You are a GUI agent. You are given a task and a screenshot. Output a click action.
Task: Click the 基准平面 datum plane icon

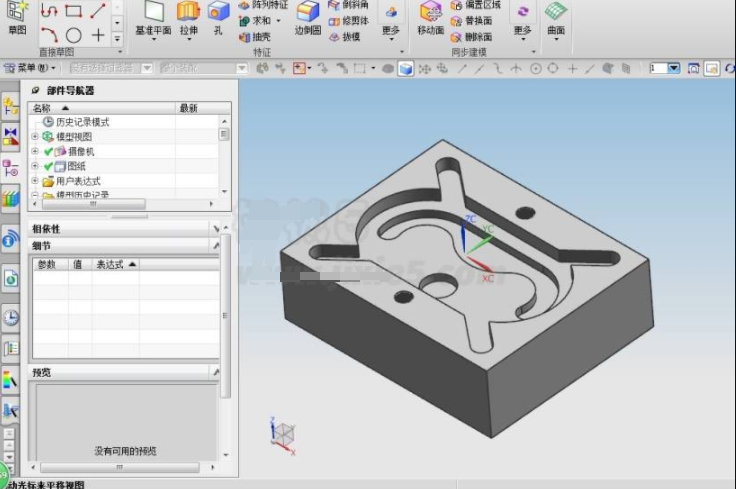(153, 11)
